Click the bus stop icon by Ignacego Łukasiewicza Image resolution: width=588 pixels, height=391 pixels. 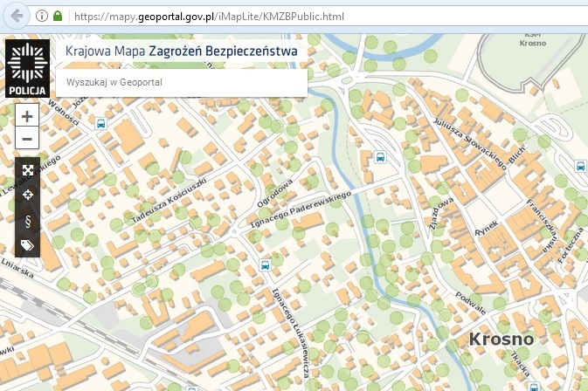(x=265, y=265)
